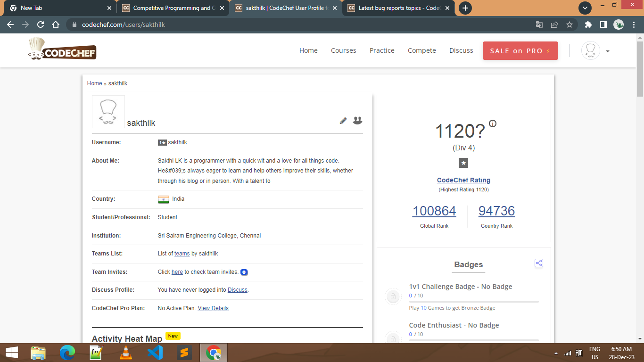Click the browser forward arrow

click(25, 25)
